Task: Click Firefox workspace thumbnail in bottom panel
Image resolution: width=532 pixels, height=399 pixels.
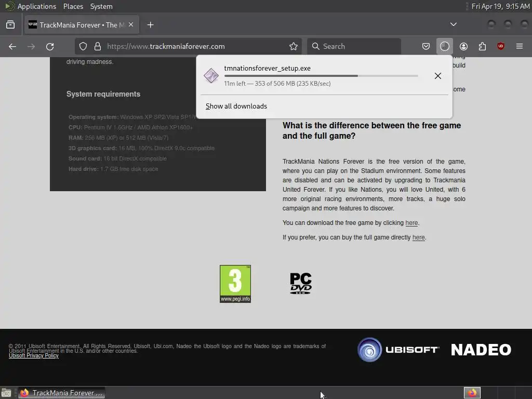Action: (x=472, y=393)
